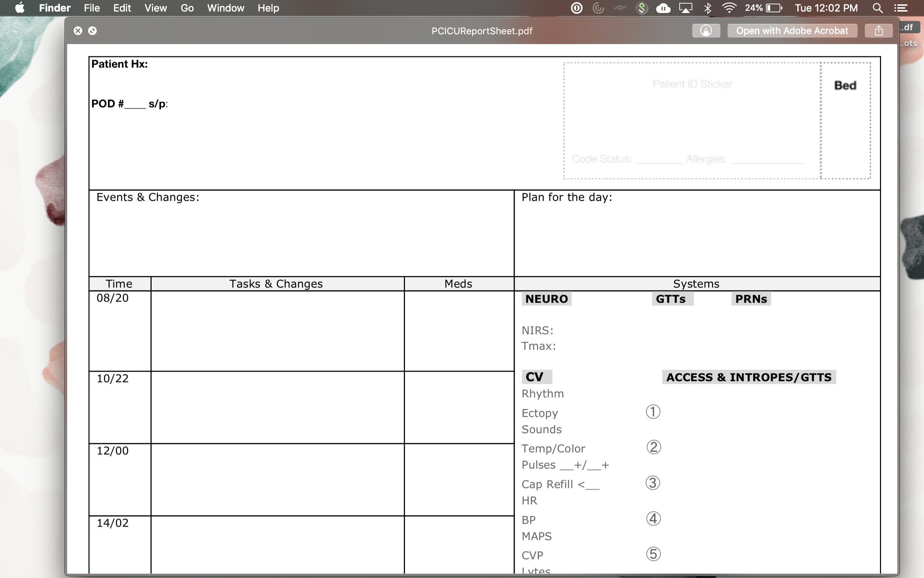Screen dimensions: 924x578
Task: Click the Rhythm field
Action: 542,393
